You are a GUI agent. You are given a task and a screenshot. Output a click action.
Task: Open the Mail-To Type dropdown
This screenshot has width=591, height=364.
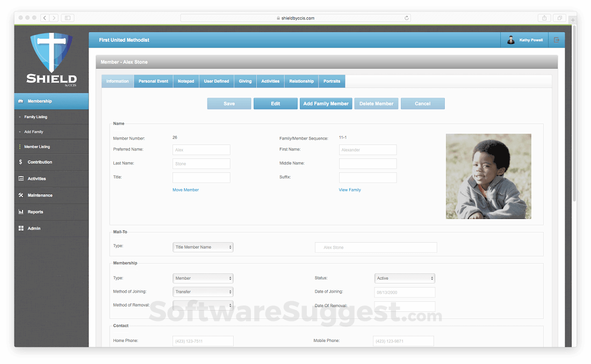(x=203, y=247)
